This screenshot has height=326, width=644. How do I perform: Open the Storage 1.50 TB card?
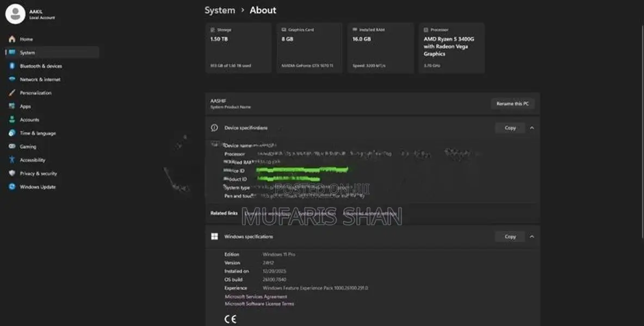pyautogui.click(x=238, y=48)
